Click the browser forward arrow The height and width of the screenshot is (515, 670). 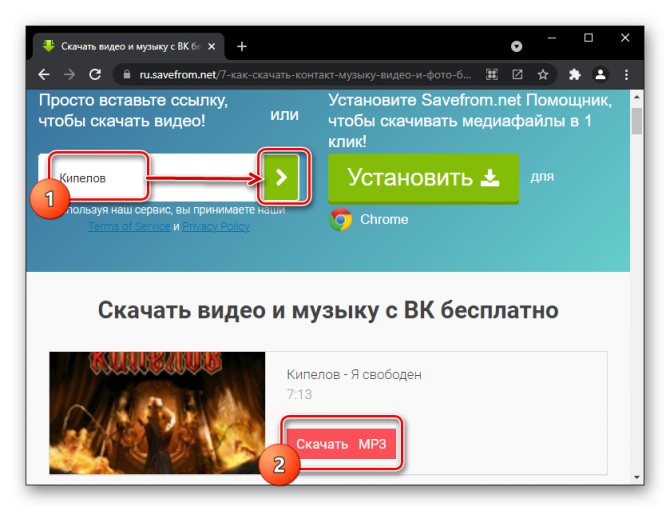tap(69, 75)
